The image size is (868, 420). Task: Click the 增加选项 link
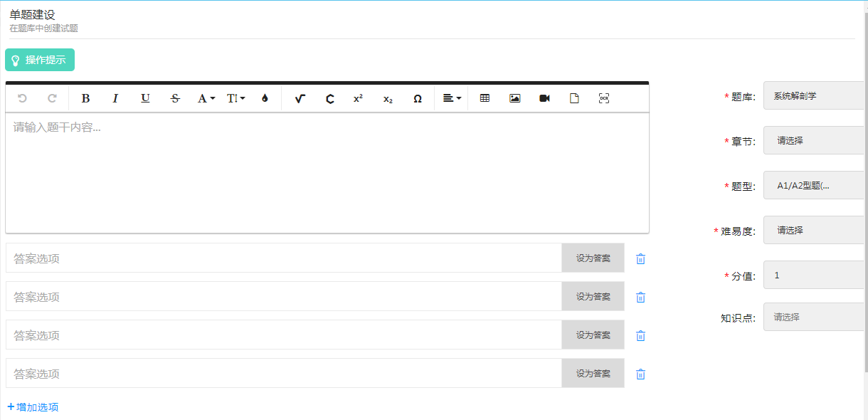[33, 407]
